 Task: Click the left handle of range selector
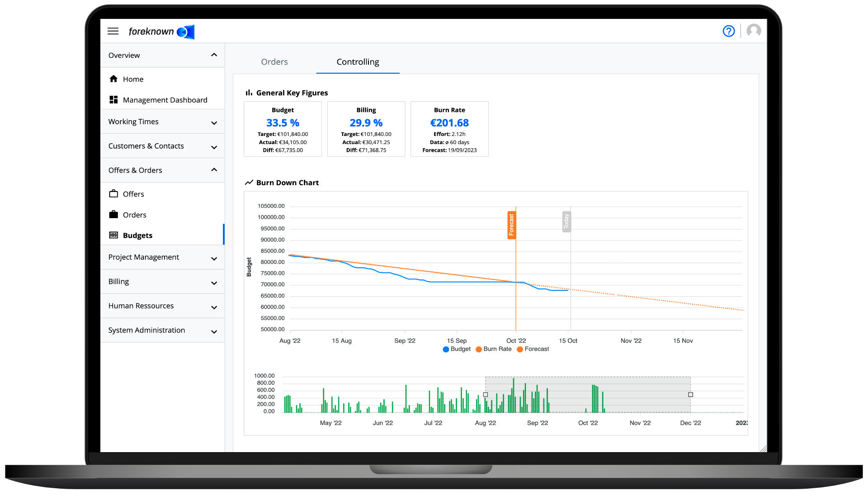click(x=486, y=395)
